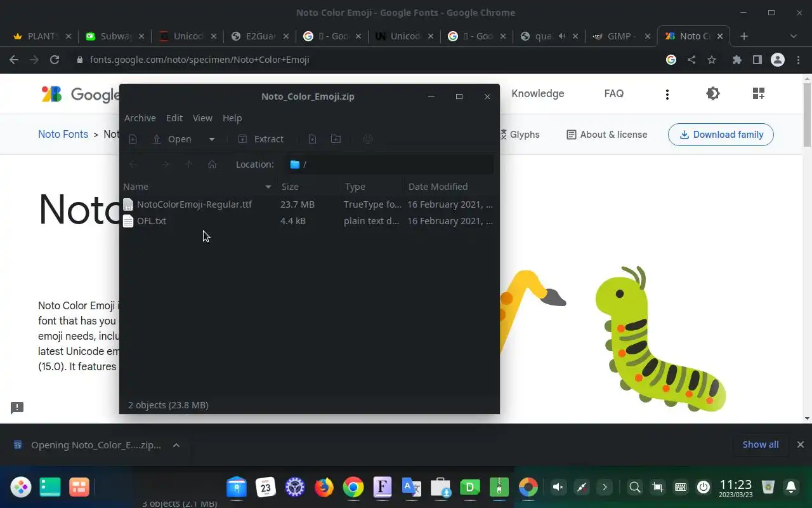Switch to the GIMP browser tab
812x508 pixels.
622,36
